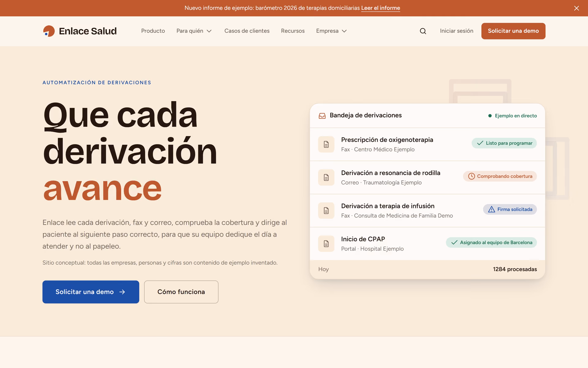Click the checkmark in Asignado al equipo de Barcelona badge
This screenshot has height=368, width=588.
[x=454, y=243]
